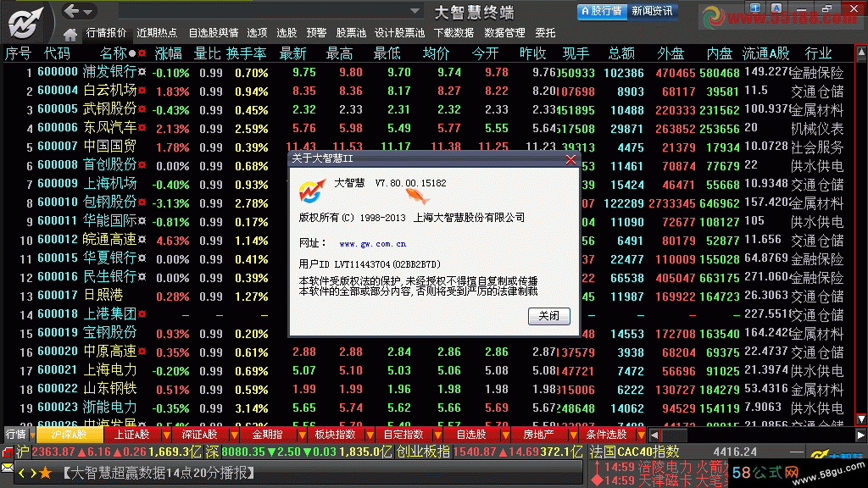Click the red marker icon beside 白云机场
This screenshot has height=488, width=868.
click(x=142, y=90)
